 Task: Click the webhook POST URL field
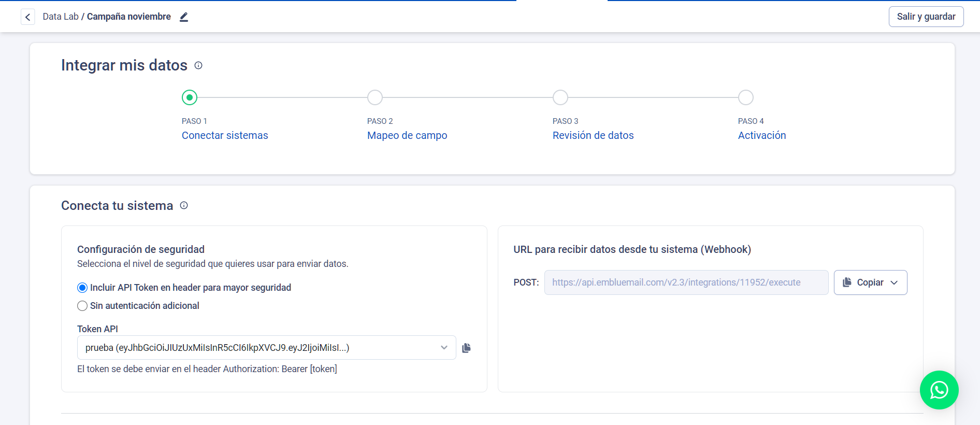[x=686, y=282]
